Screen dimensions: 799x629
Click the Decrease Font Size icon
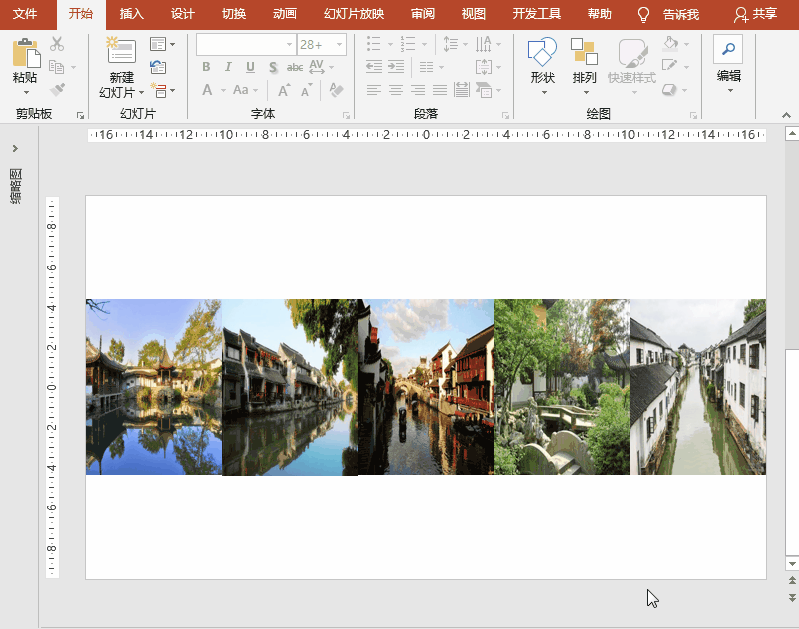[306, 90]
